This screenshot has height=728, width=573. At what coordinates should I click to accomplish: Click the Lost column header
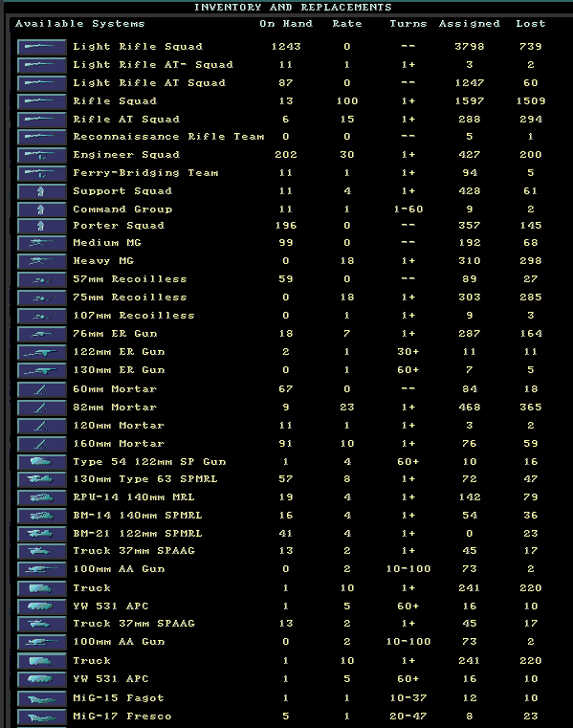pyautogui.click(x=531, y=24)
